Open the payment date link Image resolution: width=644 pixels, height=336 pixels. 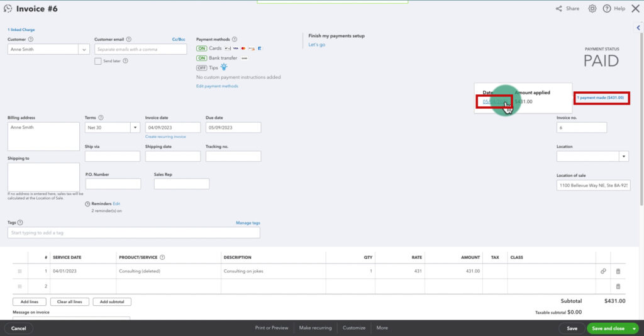pyautogui.click(x=494, y=101)
